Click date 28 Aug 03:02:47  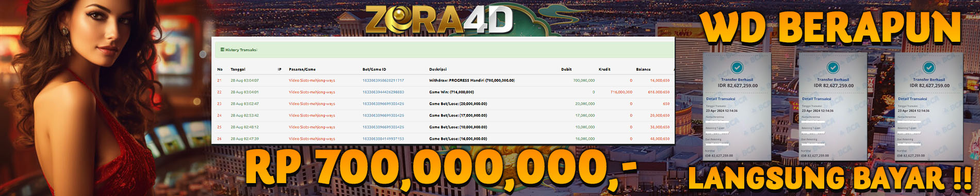[244, 104]
